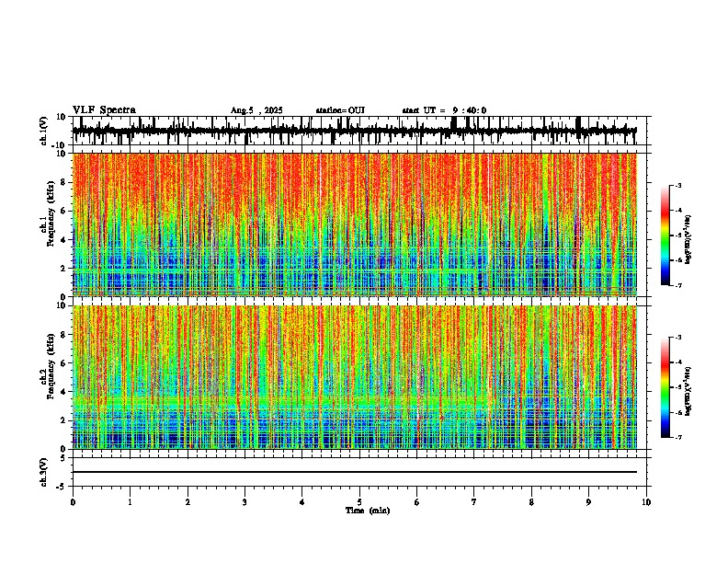This screenshot has height=563, width=728.
Task: Click the '-3' label atop ch.1 color bar
Action: 678,185
